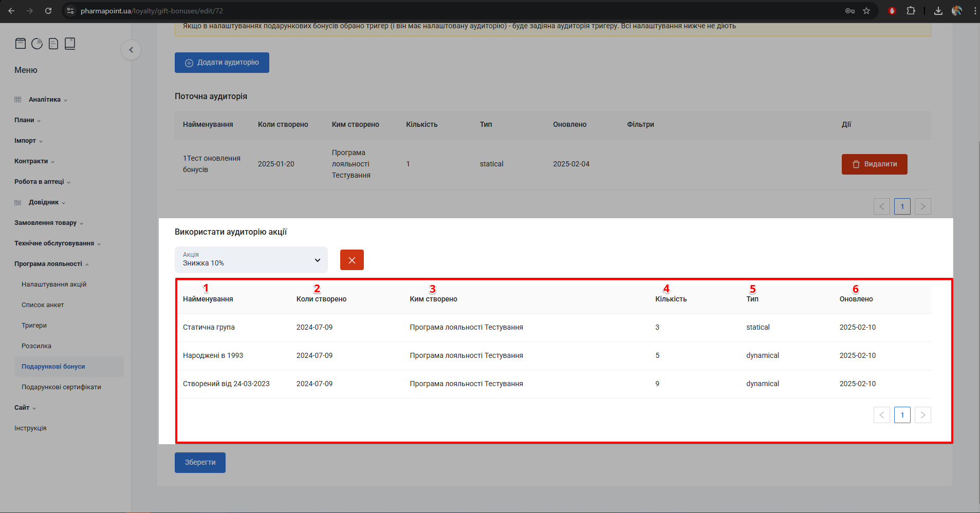Select page 1 in акція audience table pagination
This screenshot has height=513, width=980.
[902, 415]
